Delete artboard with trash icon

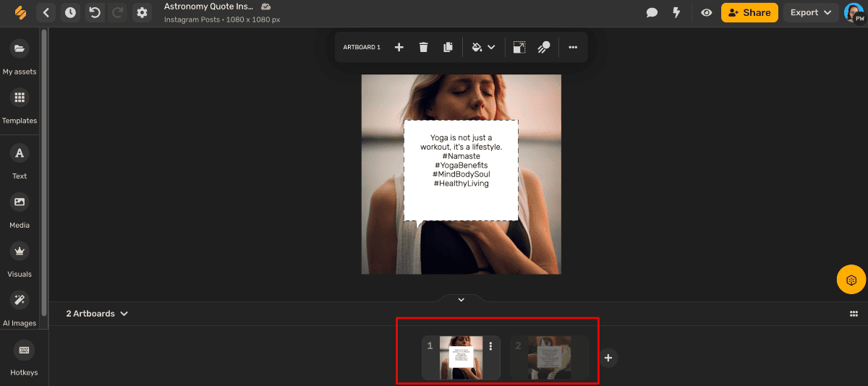(423, 47)
